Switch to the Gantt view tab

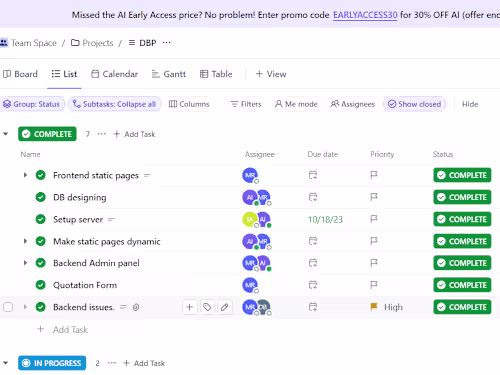(169, 74)
